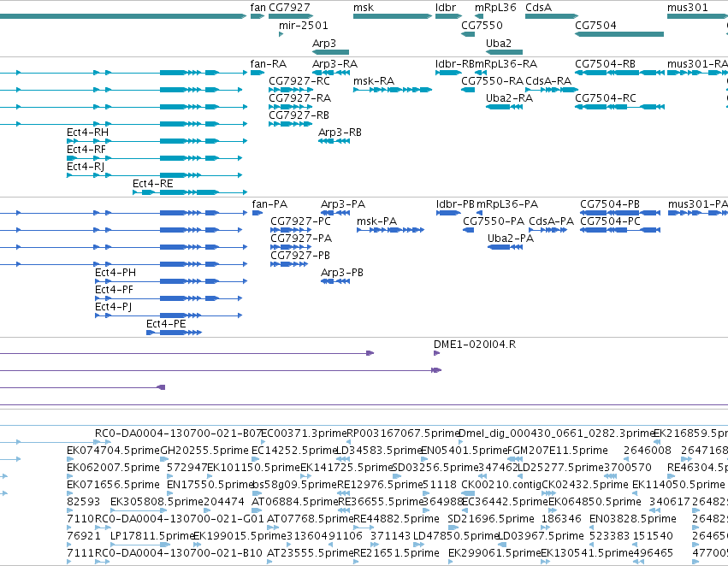Select the AT23555.5prime EST label

point(310,553)
